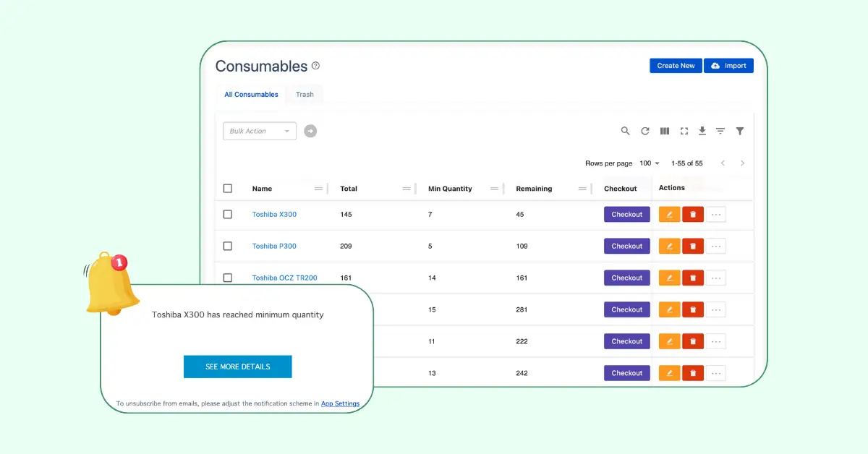
Task: Open the Toshiba OCZ TR200 link
Action: click(284, 278)
